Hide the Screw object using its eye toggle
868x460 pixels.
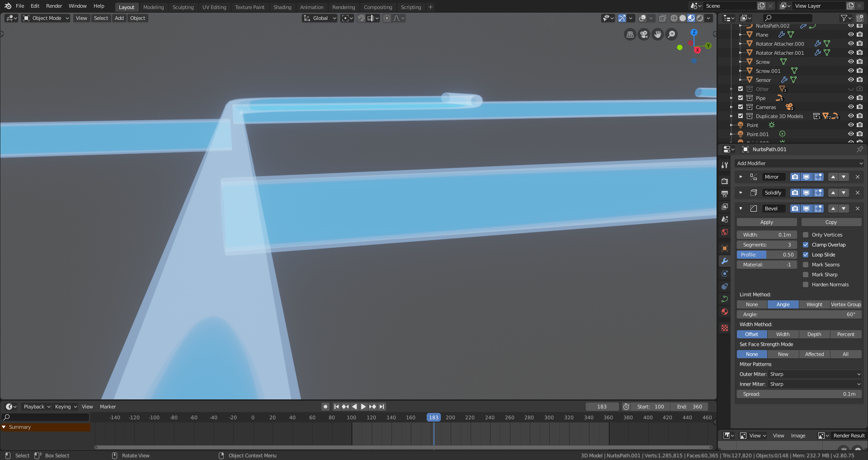coord(851,62)
